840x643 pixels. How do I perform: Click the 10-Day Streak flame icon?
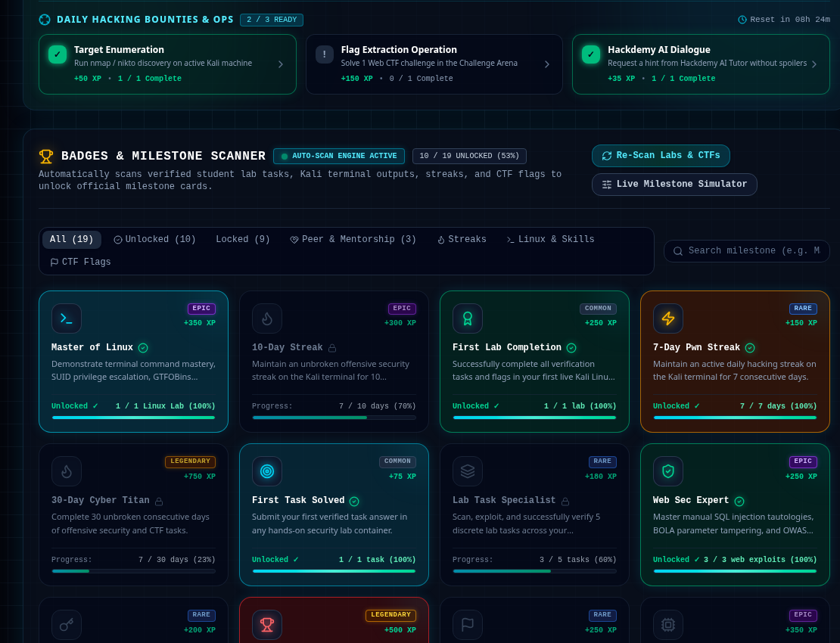click(x=267, y=318)
